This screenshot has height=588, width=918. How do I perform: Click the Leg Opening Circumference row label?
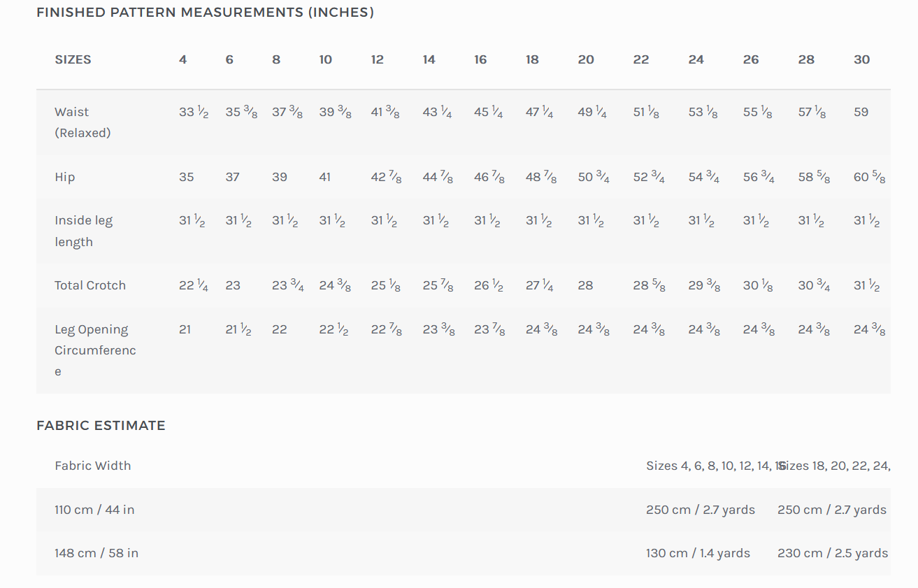point(95,350)
